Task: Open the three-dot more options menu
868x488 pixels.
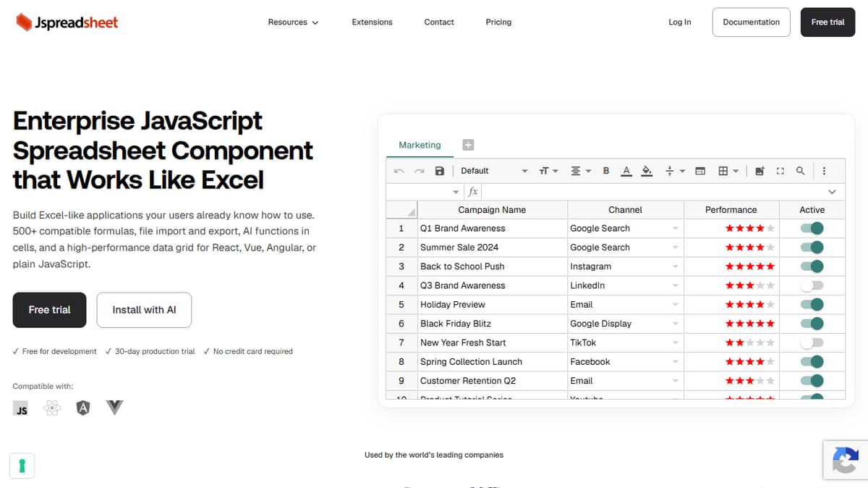Action: point(824,171)
